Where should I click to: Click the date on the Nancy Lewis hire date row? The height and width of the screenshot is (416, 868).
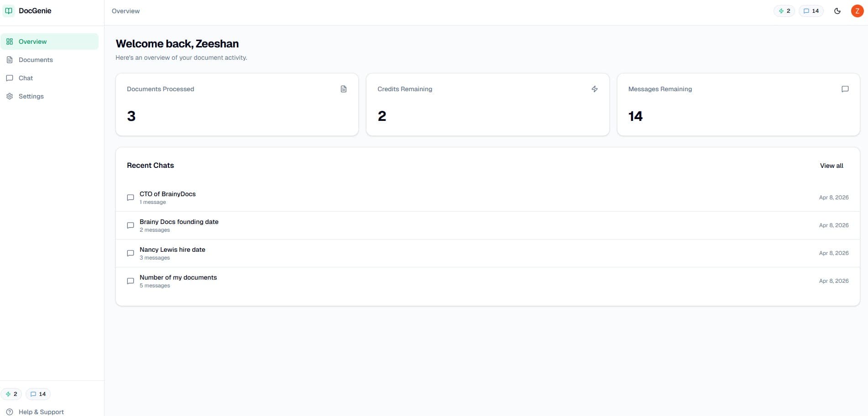coord(834,253)
